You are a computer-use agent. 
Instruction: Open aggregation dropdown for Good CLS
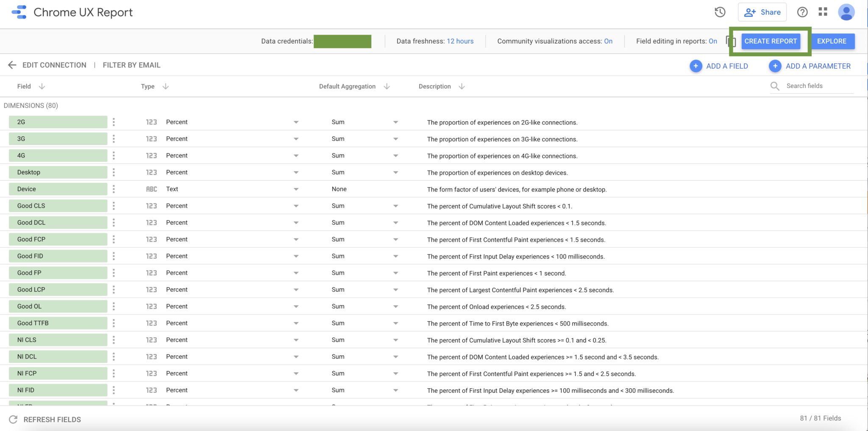coord(396,206)
